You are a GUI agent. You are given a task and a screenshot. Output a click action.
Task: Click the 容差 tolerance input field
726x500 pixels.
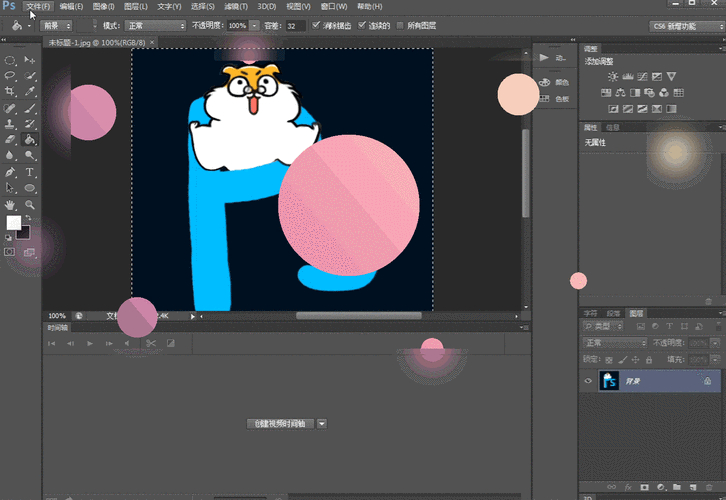[296, 25]
